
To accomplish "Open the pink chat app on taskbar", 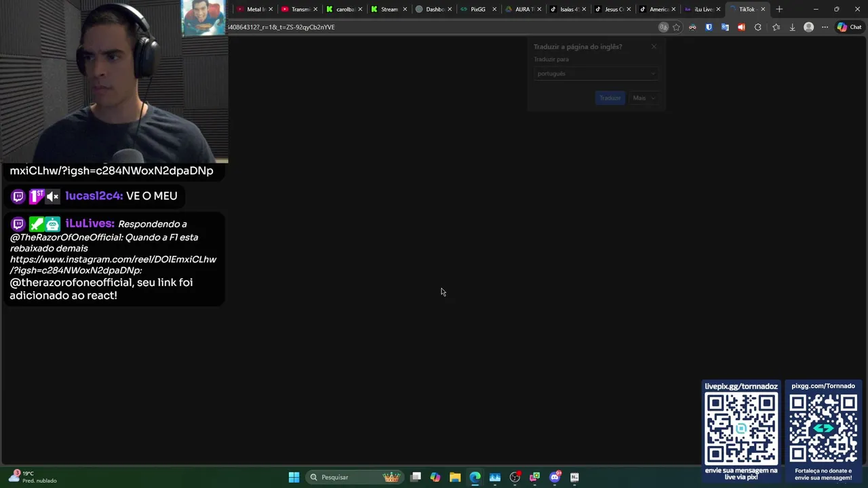I will (x=534, y=477).
